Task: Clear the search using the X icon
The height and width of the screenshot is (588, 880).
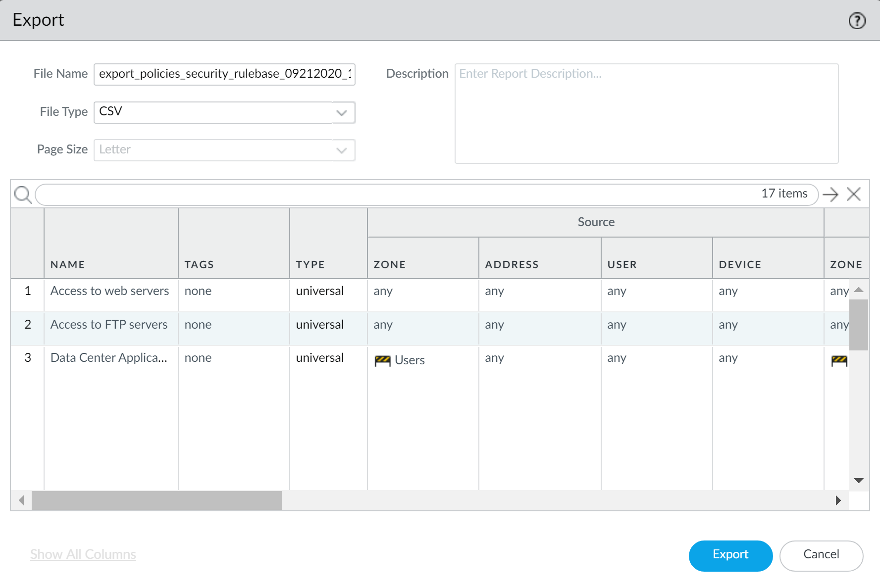Action: coord(854,194)
